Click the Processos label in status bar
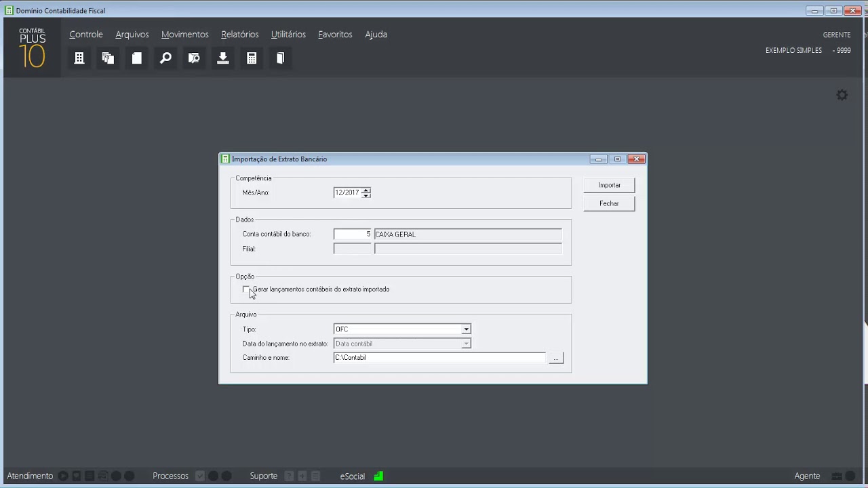The width and height of the screenshot is (868, 488). 171,476
